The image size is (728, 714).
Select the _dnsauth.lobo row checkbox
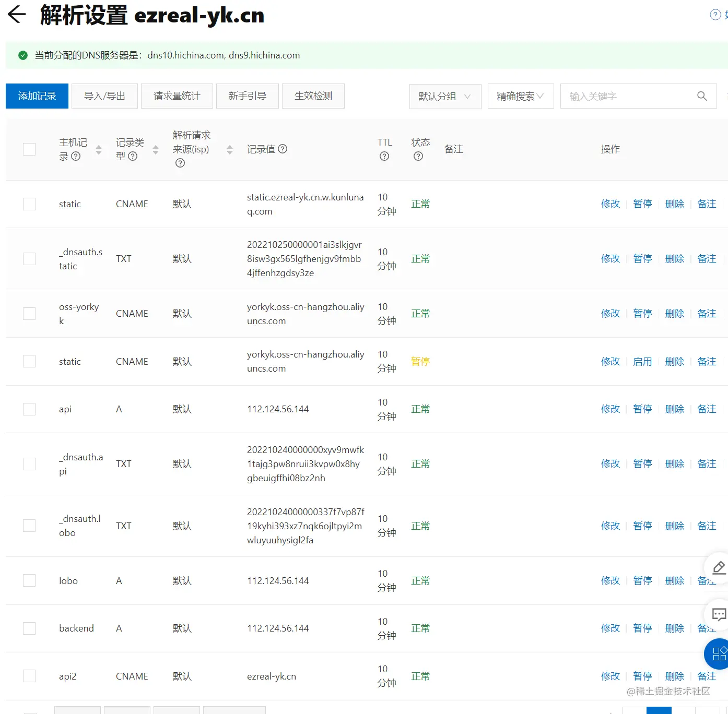coord(29,526)
